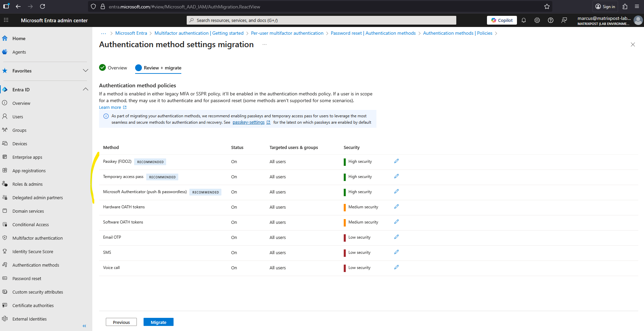Click the help question mark icon
Viewport: 644px width, 331px height.
(x=551, y=20)
